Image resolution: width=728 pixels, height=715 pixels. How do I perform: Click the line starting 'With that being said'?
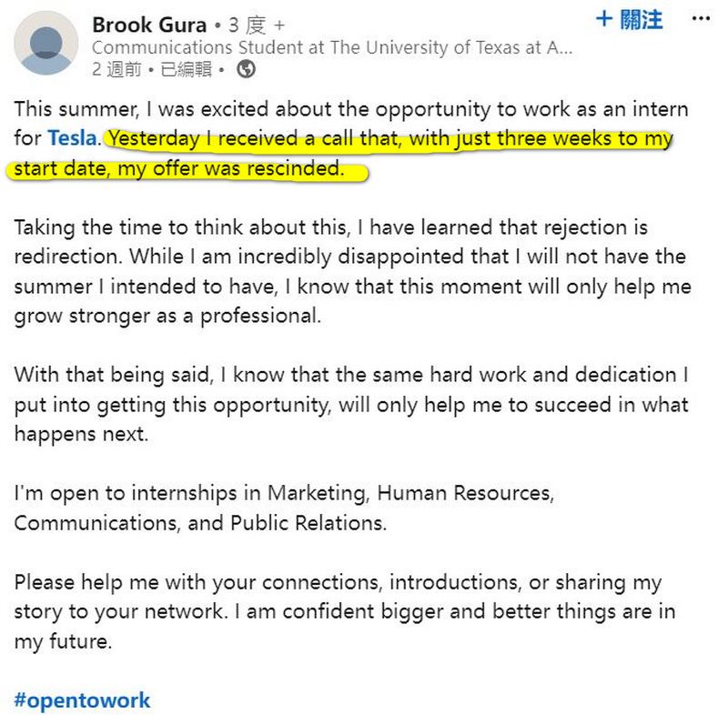351,375
